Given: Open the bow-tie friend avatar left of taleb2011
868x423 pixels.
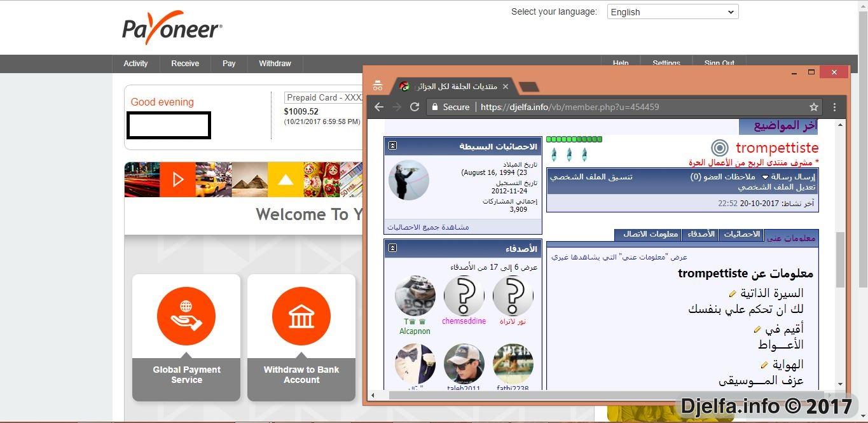Looking at the screenshot, I should pos(415,364).
